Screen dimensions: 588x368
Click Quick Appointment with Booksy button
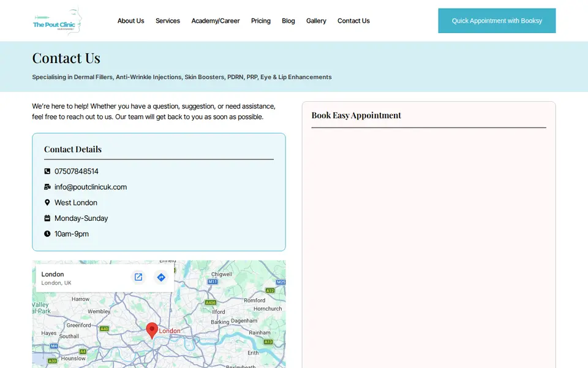coord(497,21)
